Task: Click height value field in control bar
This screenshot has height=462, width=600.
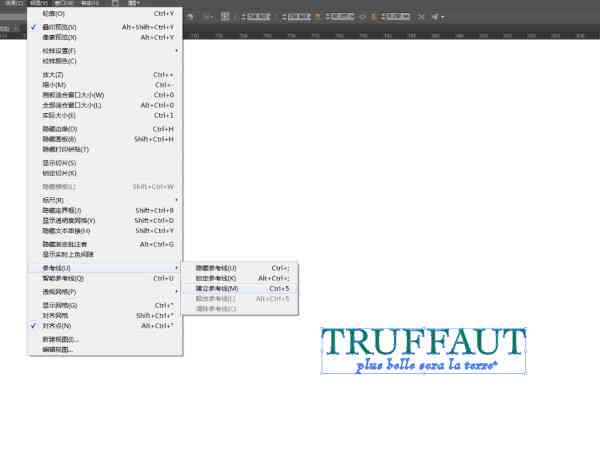Action: tap(398, 17)
